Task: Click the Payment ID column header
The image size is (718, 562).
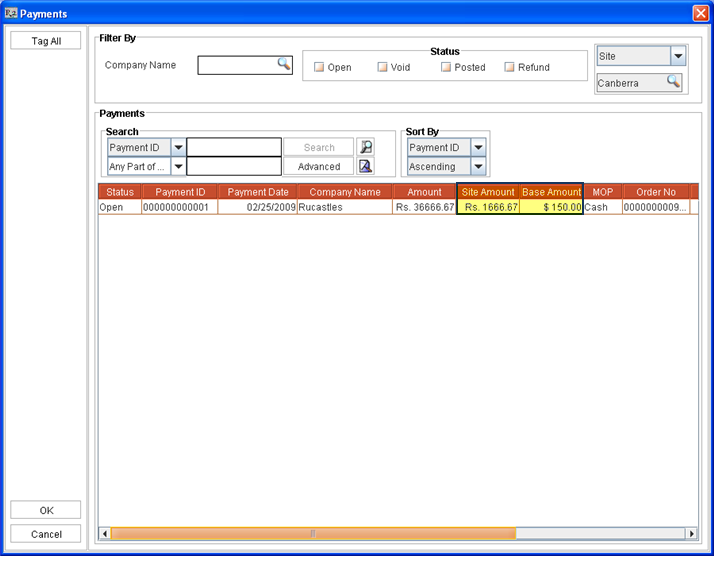Action: coord(180,192)
